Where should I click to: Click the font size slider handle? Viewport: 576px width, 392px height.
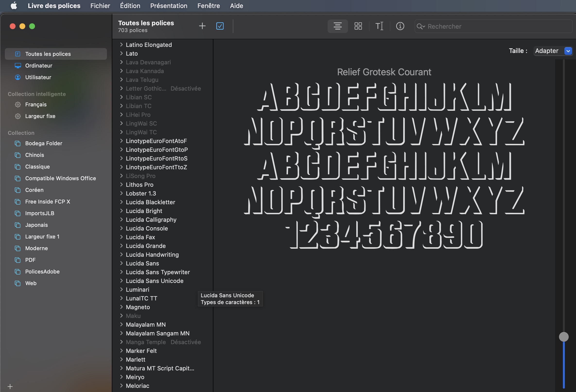click(x=564, y=337)
